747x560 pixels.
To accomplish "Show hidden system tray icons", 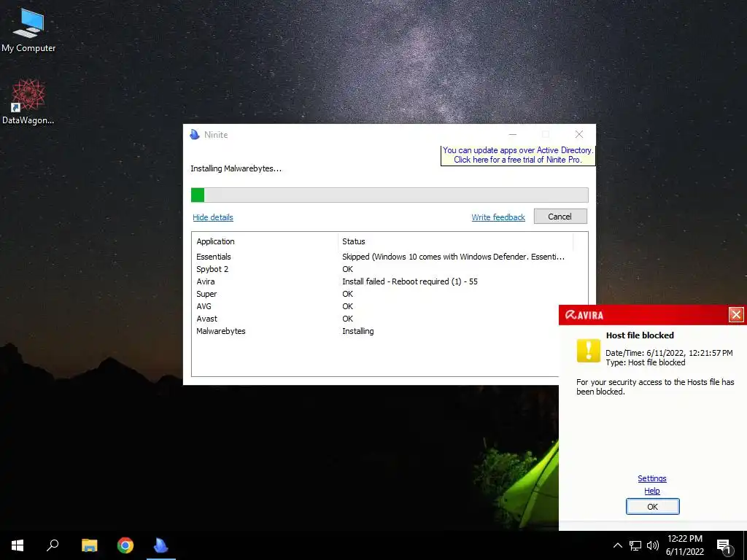I will tap(617, 545).
